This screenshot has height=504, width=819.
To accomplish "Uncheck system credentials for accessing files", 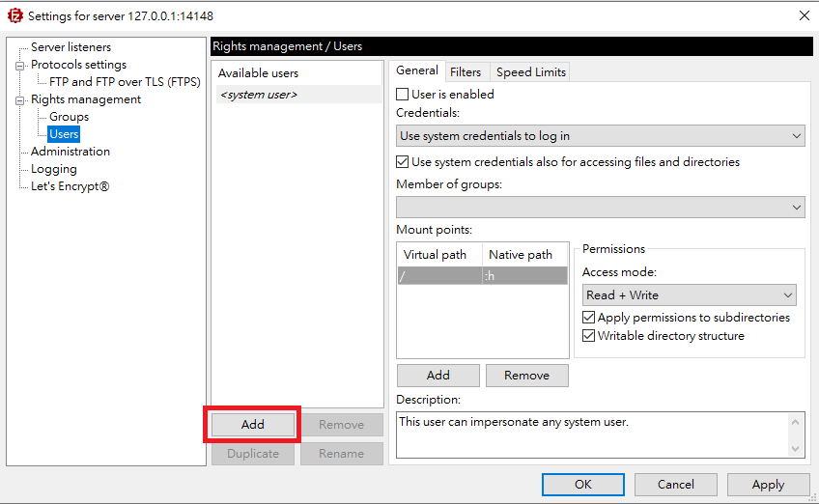I will (x=402, y=162).
